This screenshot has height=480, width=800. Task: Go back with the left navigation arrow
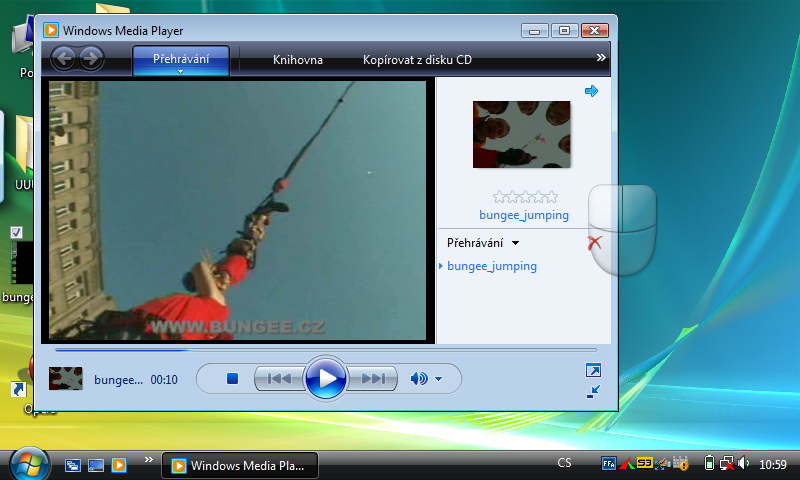pos(64,59)
